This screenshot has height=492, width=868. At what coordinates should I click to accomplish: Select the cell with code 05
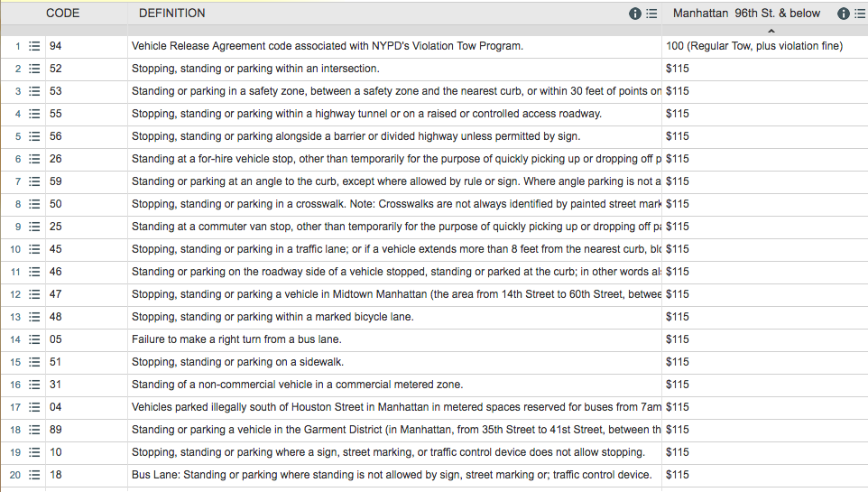(x=87, y=339)
